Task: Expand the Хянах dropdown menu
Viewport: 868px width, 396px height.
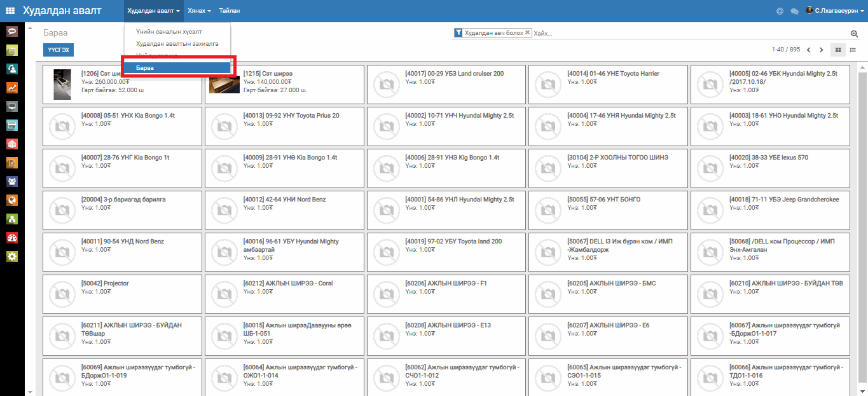Action: tap(199, 11)
